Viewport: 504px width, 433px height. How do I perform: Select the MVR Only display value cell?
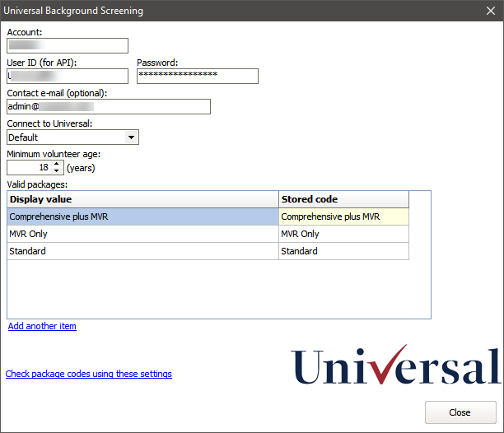pos(142,234)
